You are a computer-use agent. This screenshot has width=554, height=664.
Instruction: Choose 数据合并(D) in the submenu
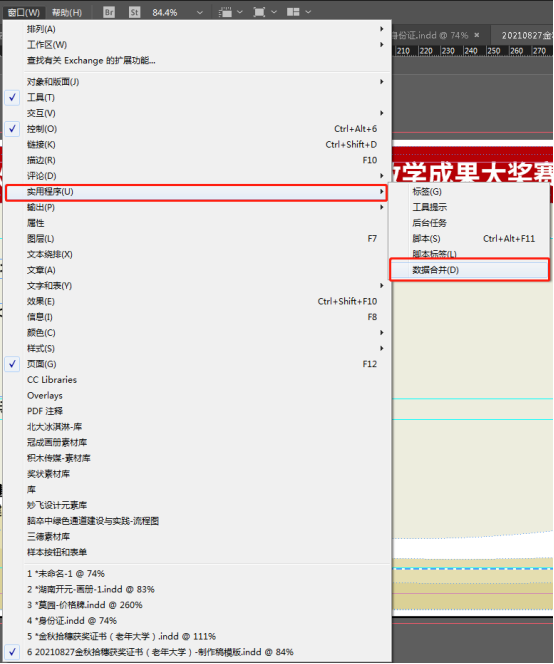[470, 270]
